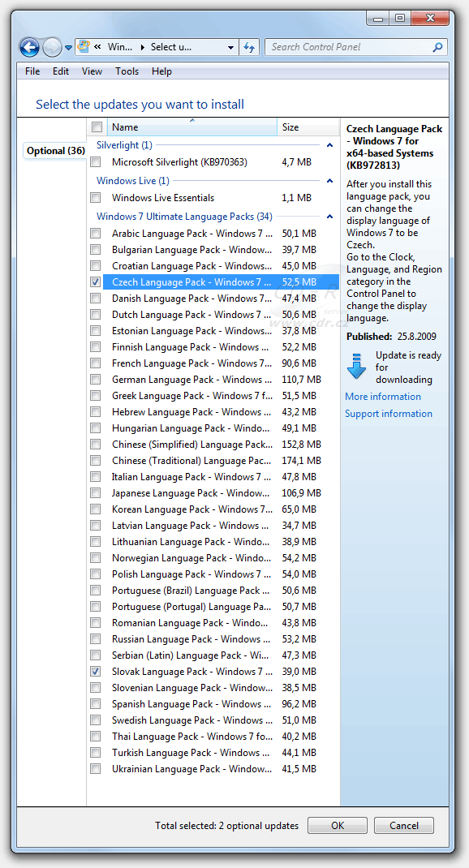Select the Slovenian Language Pack row

221,688
